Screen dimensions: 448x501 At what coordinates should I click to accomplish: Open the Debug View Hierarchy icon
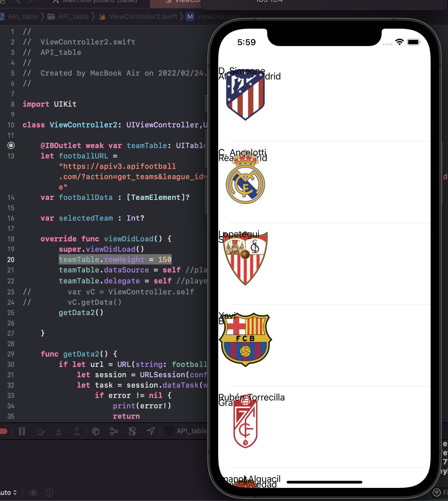96,431
